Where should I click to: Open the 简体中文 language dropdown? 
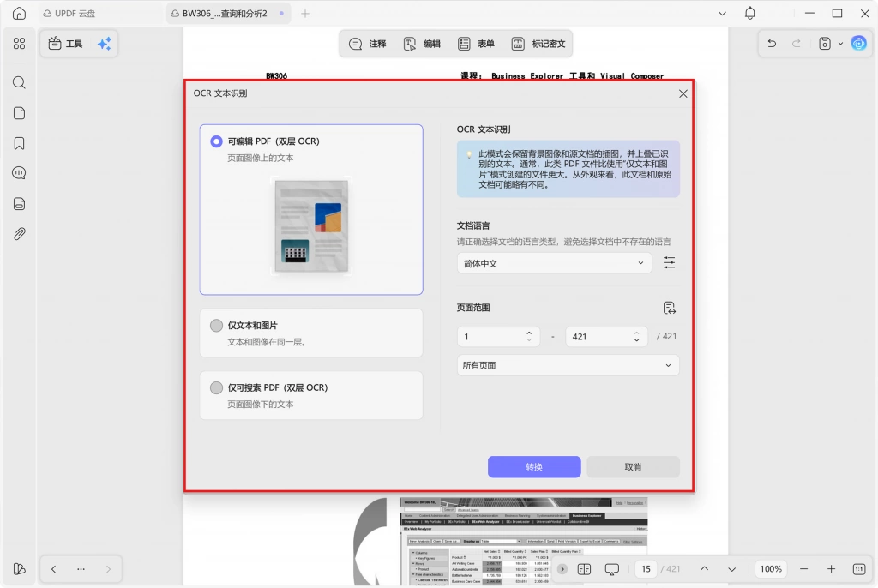click(x=555, y=263)
